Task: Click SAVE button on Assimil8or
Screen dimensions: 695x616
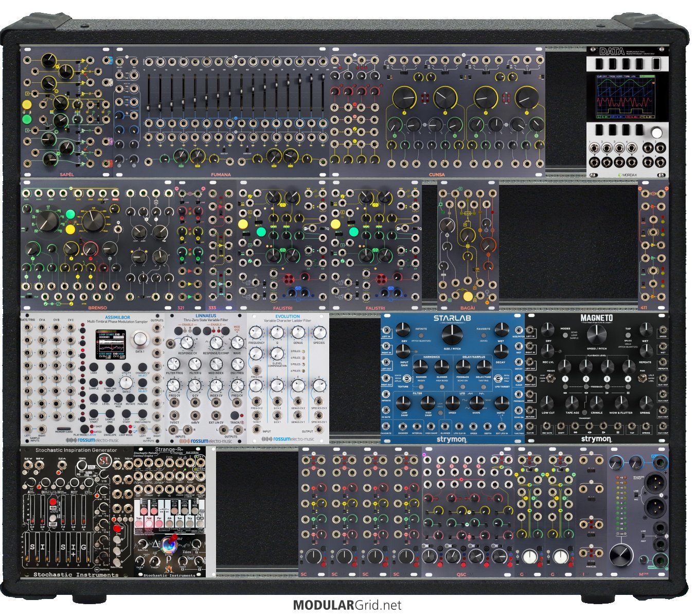Action: coord(111,366)
